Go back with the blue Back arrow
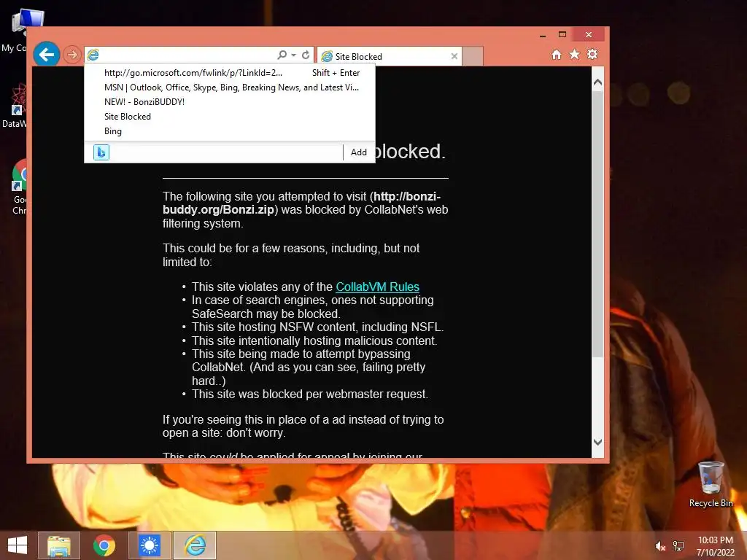 (x=46, y=55)
